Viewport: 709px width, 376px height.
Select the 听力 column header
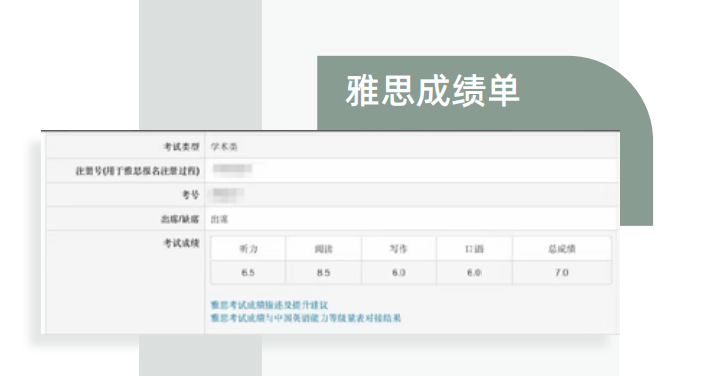point(248,249)
